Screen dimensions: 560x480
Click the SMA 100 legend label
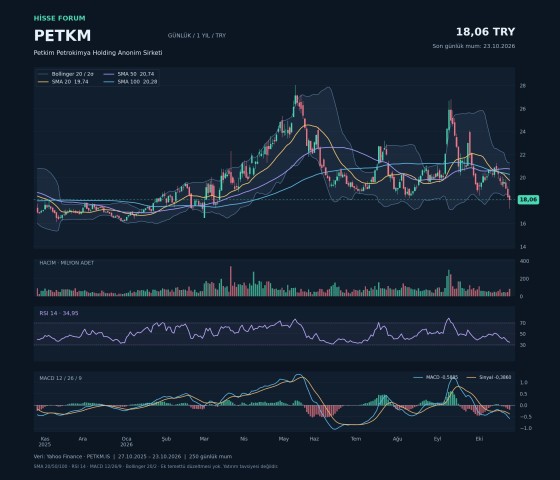click(137, 82)
